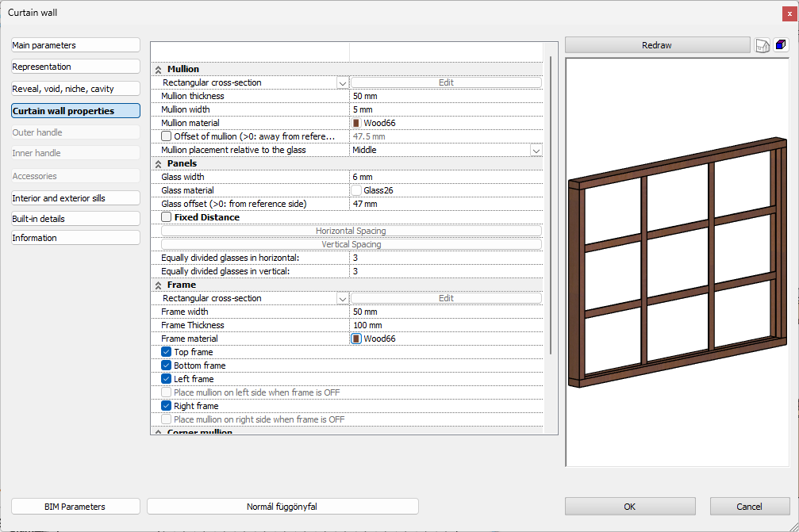Click the Mullion width 5 mm field
Screen dimensions: 799x532
pos(447,109)
